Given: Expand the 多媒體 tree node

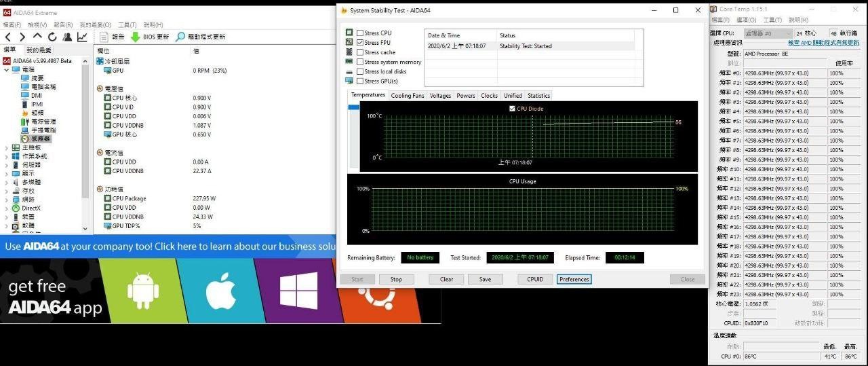Looking at the screenshot, I should 7,182.
